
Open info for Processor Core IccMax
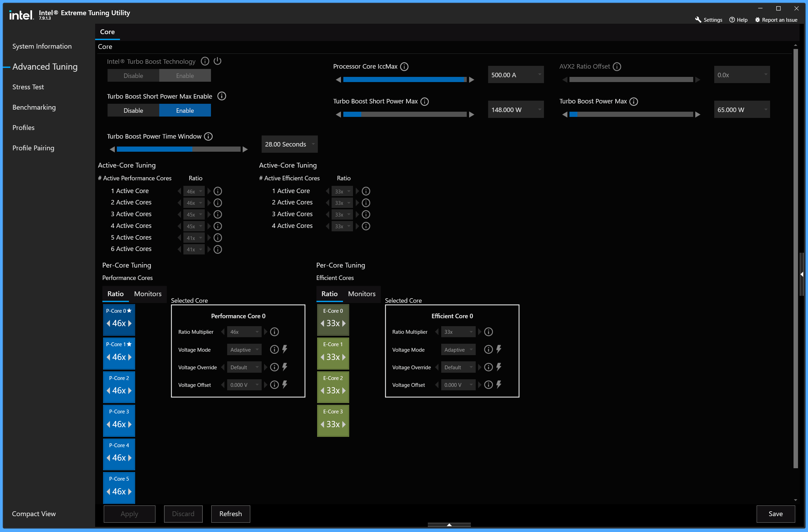404,67
